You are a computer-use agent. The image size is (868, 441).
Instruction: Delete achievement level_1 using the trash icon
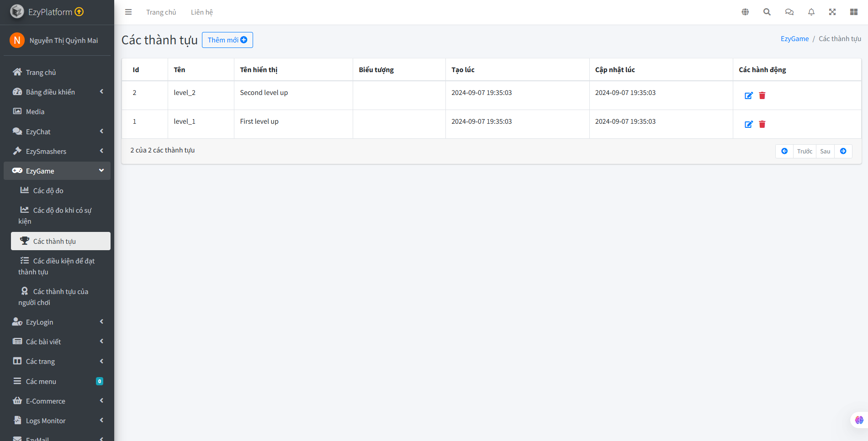click(x=762, y=124)
